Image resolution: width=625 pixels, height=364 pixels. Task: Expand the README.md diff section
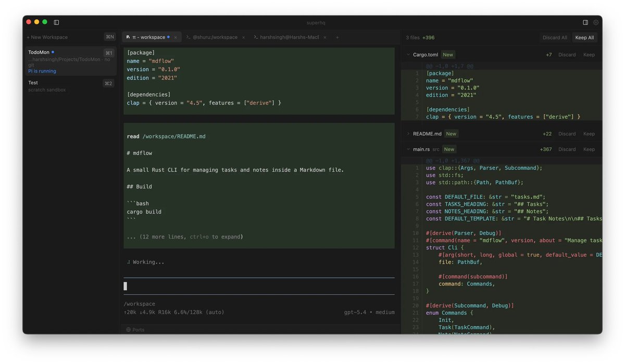pyautogui.click(x=408, y=134)
